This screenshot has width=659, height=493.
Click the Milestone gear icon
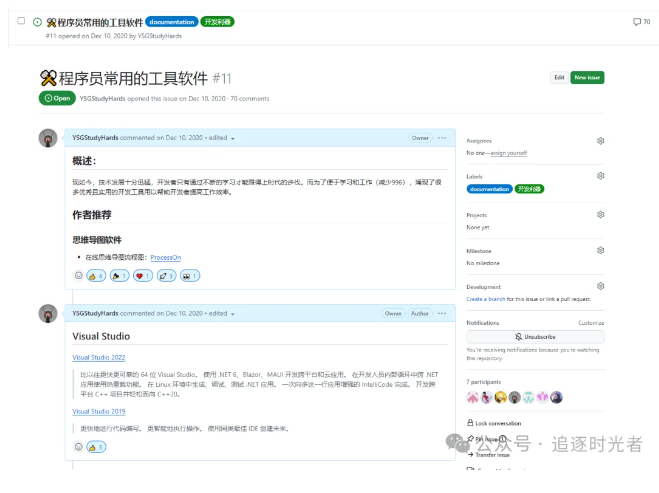coord(600,250)
